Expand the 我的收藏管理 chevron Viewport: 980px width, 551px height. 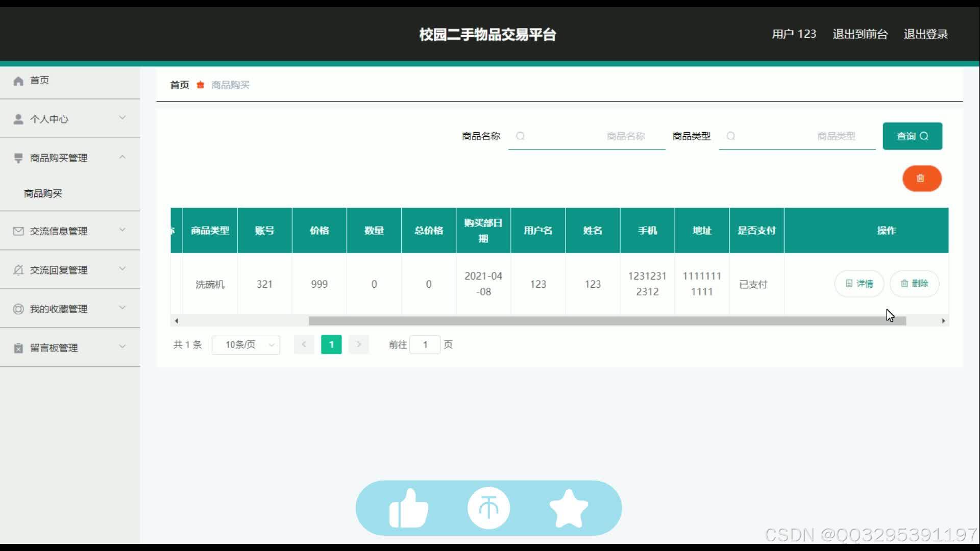point(122,308)
